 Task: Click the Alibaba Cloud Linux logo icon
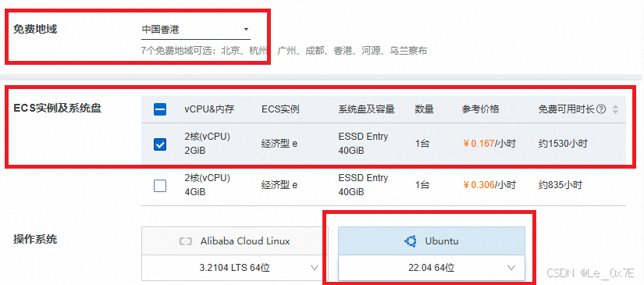(186, 241)
